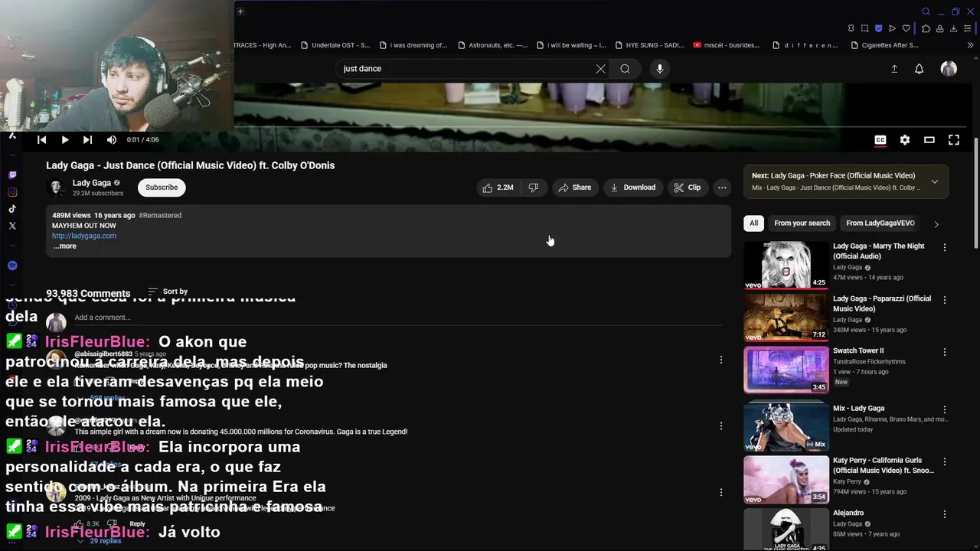Switch the video to full screen
This screenshot has width=980, height=551.
coord(954,140)
